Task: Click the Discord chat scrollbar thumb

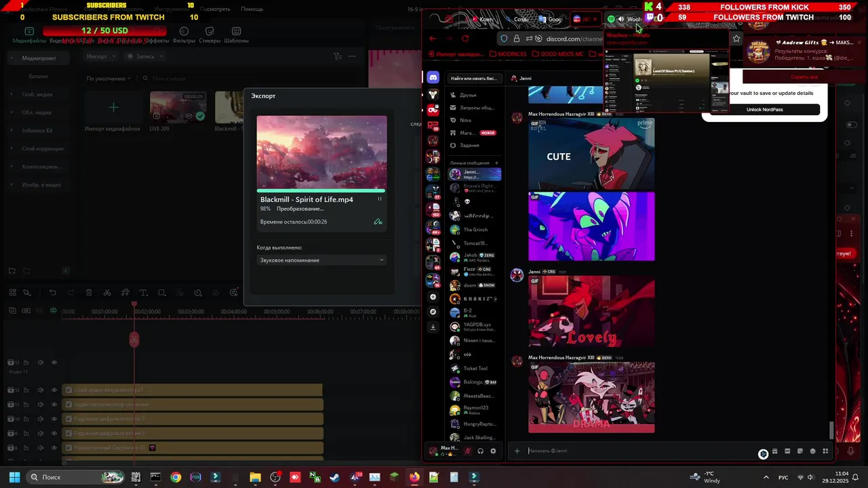Action: click(832, 430)
